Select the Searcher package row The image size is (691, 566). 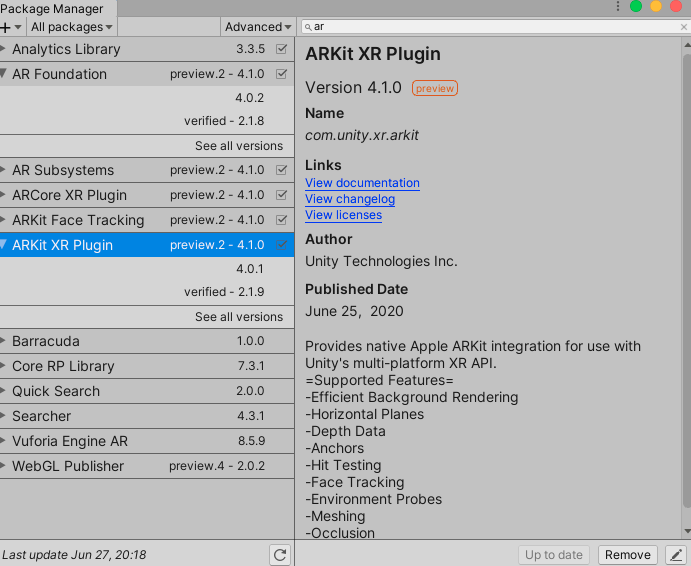click(x=147, y=416)
